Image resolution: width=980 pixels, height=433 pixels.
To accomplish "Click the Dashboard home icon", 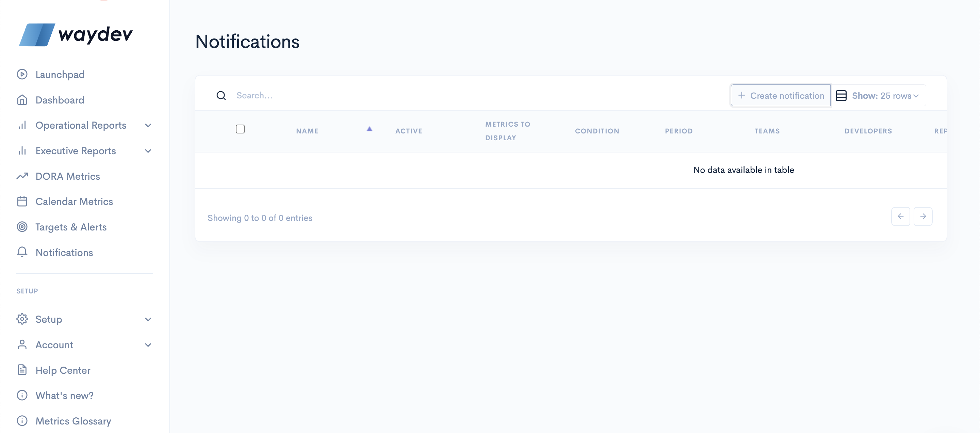I will click(x=22, y=100).
